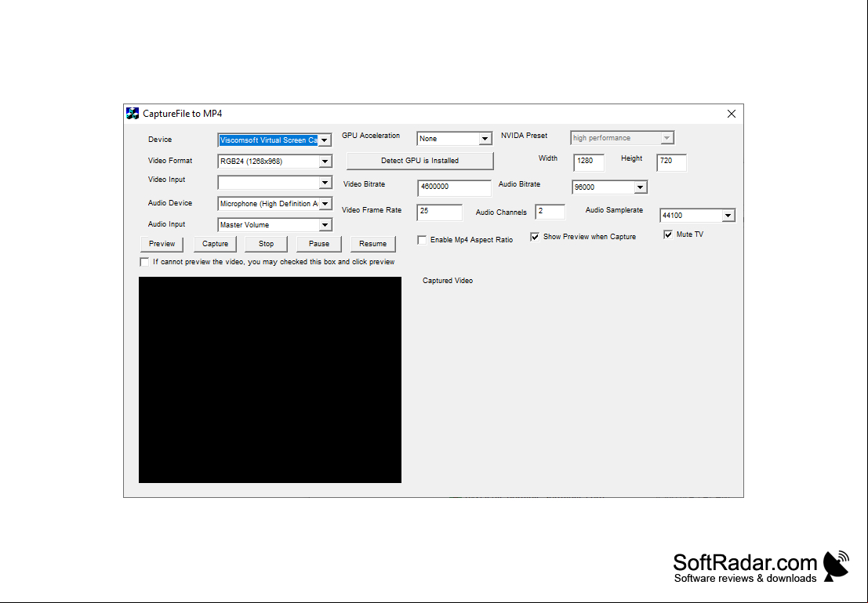Click the black video preview area
Image resolution: width=868 pixels, height=603 pixels.
(271, 380)
